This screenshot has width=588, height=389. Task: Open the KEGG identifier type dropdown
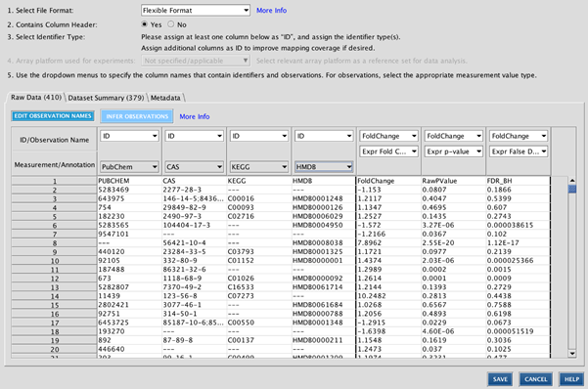pyautogui.click(x=258, y=167)
